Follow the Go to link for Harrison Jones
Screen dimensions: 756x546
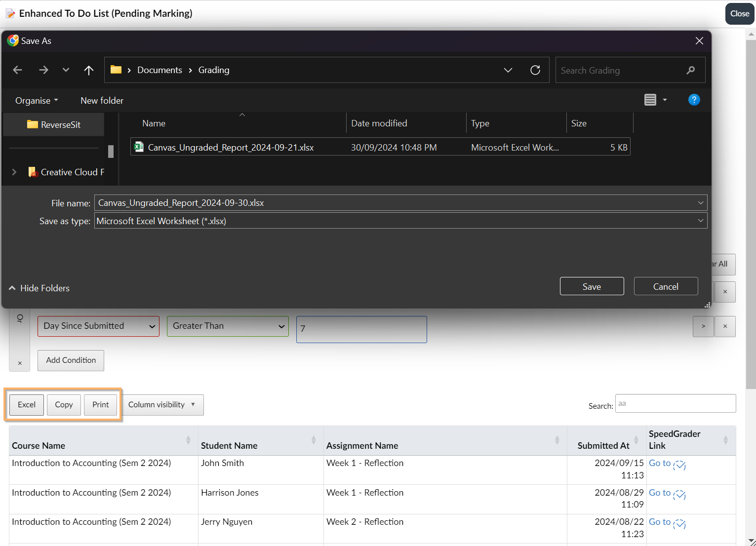tap(659, 493)
